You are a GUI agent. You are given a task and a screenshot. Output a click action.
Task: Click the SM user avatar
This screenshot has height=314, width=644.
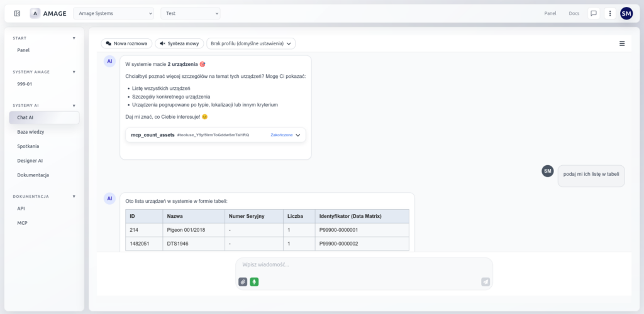click(626, 13)
